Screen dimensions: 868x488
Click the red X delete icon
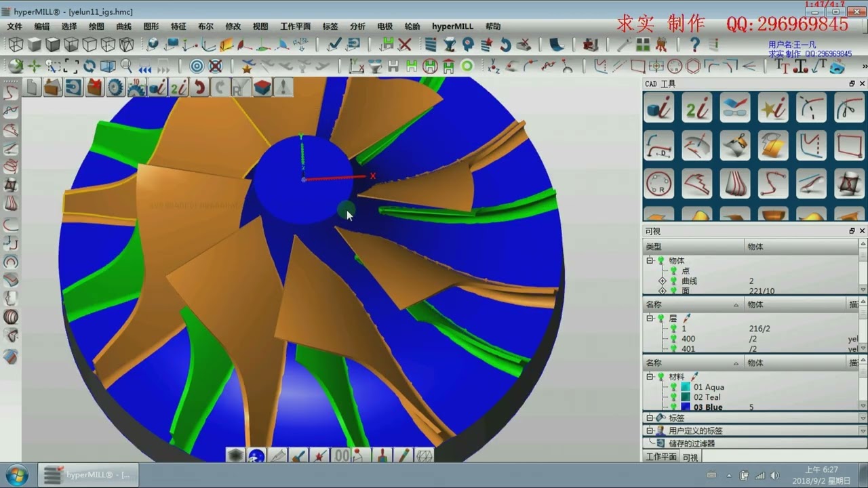tap(405, 45)
